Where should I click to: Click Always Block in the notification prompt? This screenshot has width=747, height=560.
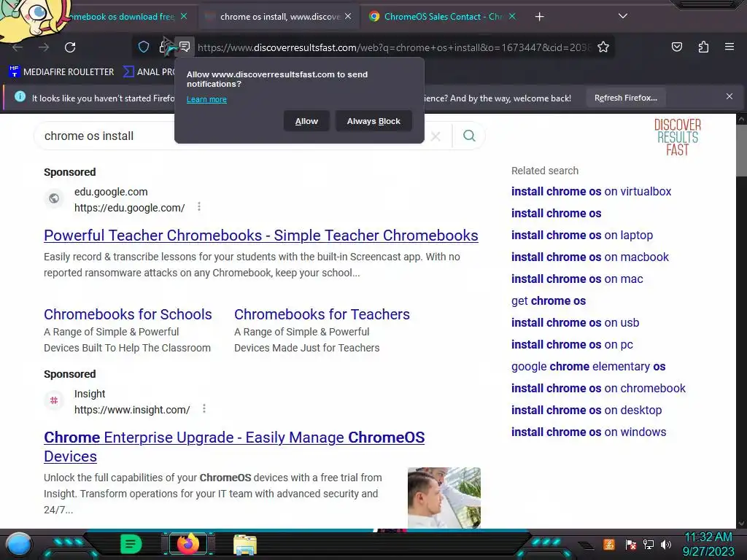tap(373, 121)
